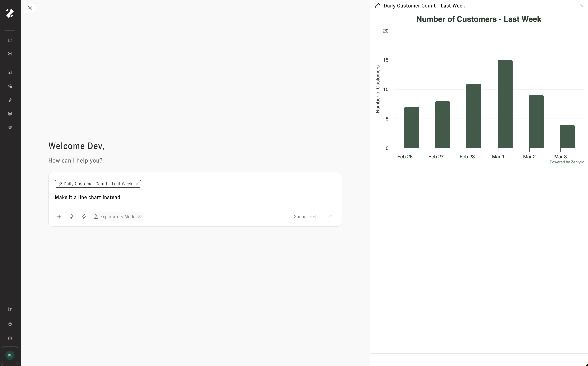The height and width of the screenshot is (366, 588).
Task: Open the team members icon in sidebar
Action: [10, 128]
